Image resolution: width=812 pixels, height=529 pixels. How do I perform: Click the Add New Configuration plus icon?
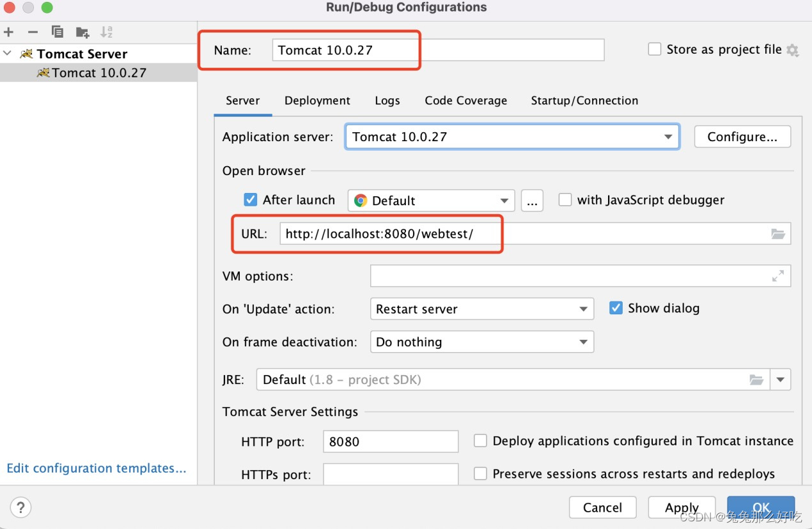9,32
